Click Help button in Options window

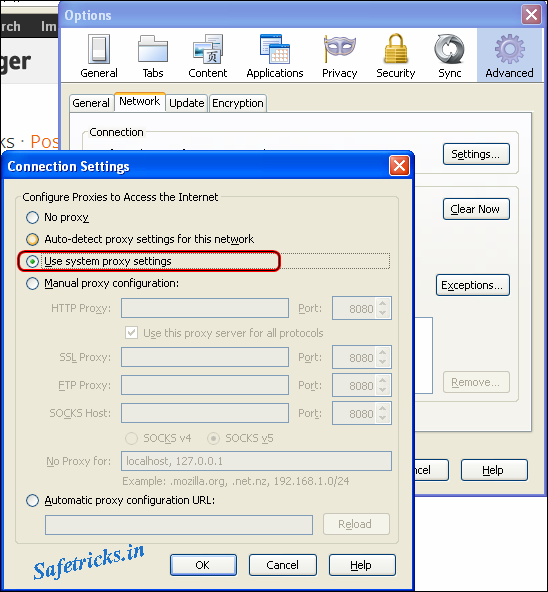pos(494,470)
